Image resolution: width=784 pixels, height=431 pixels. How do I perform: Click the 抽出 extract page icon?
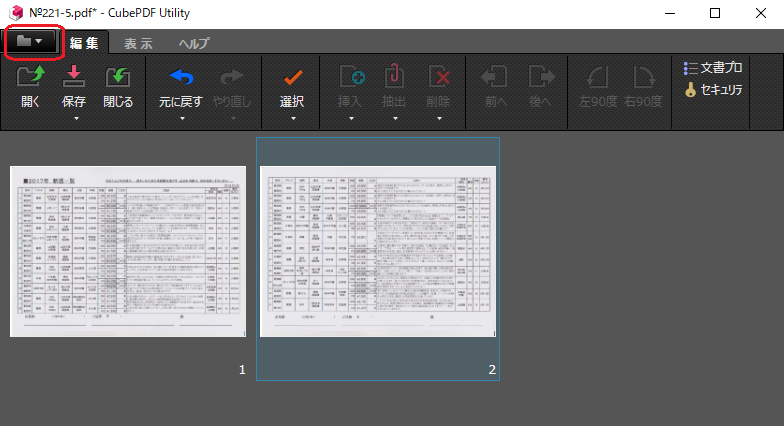[394, 77]
